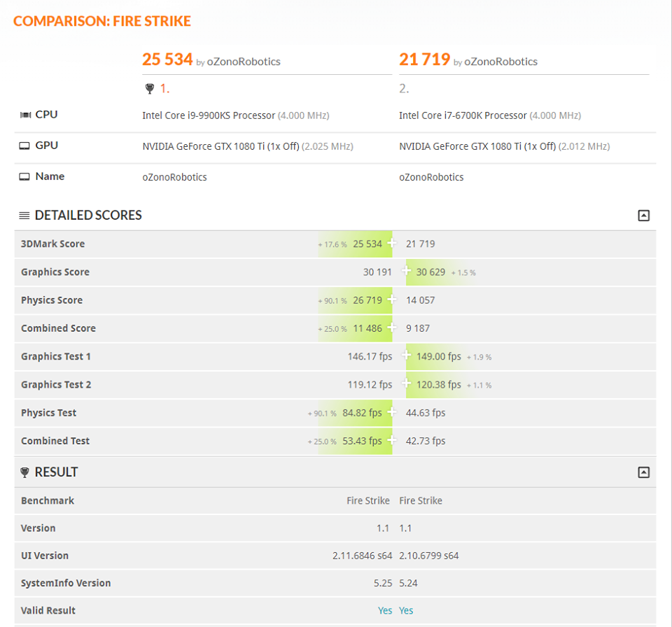Collapse the Result section
672x627 pixels.
(644, 472)
